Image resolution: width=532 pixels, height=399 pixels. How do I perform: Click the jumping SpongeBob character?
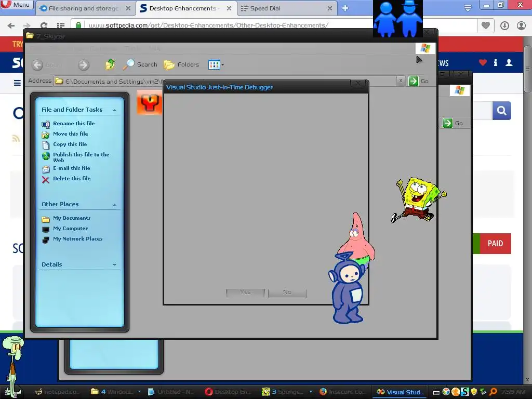pyautogui.click(x=419, y=199)
